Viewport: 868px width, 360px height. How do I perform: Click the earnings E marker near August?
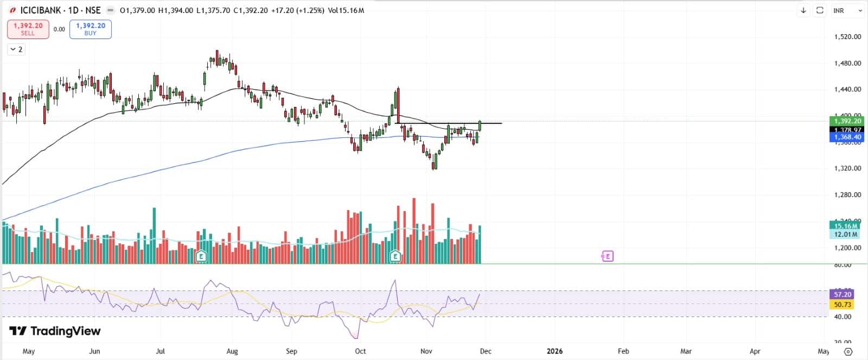[201, 256]
